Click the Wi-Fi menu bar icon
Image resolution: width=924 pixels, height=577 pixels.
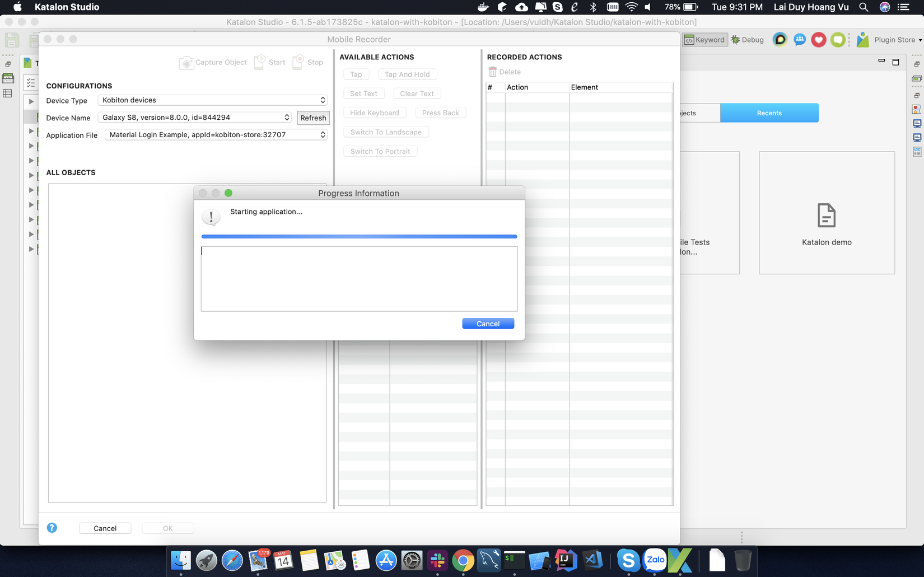click(631, 7)
